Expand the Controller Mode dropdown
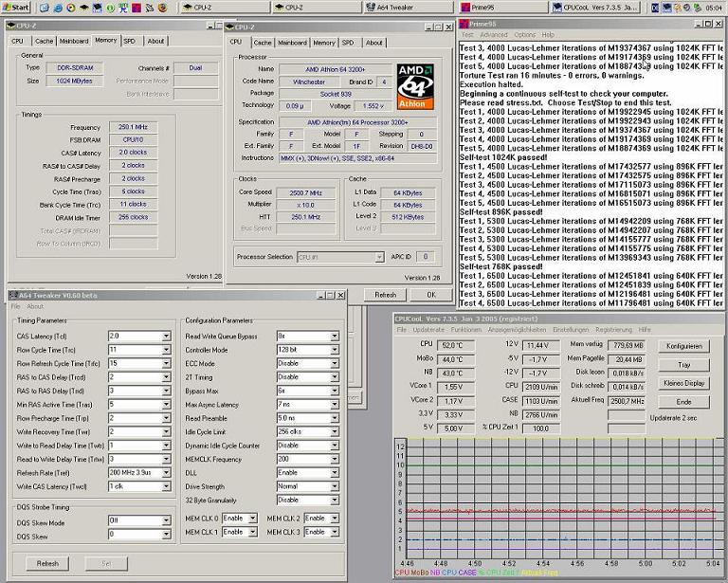 click(335, 350)
